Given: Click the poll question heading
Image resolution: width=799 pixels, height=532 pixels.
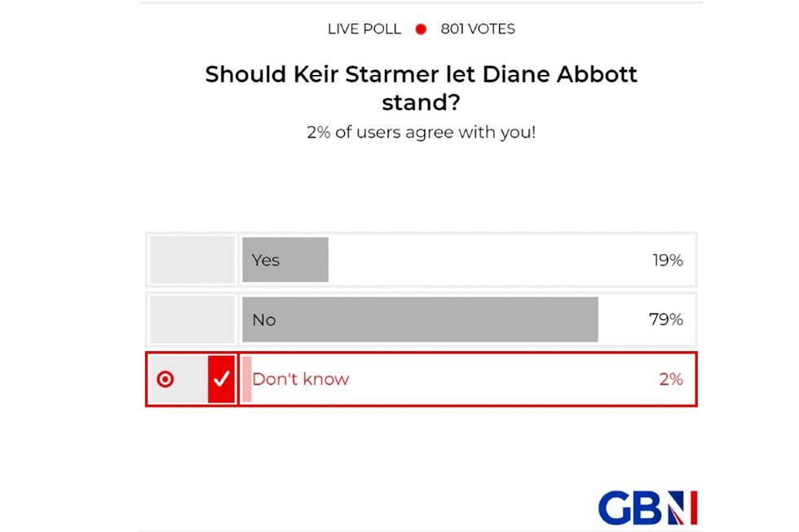Looking at the screenshot, I should coord(421,90).
